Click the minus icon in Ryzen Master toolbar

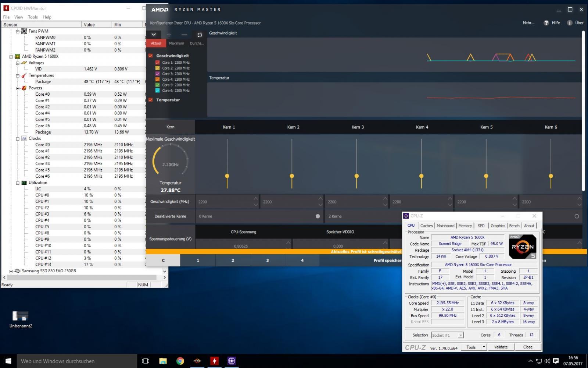[184, 35]
